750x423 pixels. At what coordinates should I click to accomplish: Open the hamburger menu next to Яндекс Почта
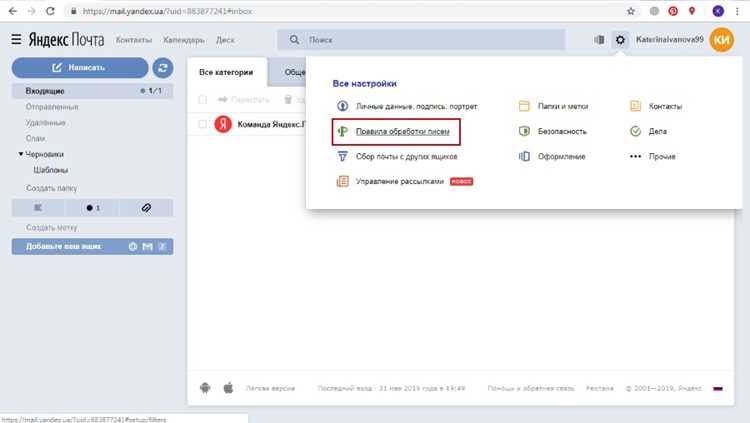coord(16,39)
